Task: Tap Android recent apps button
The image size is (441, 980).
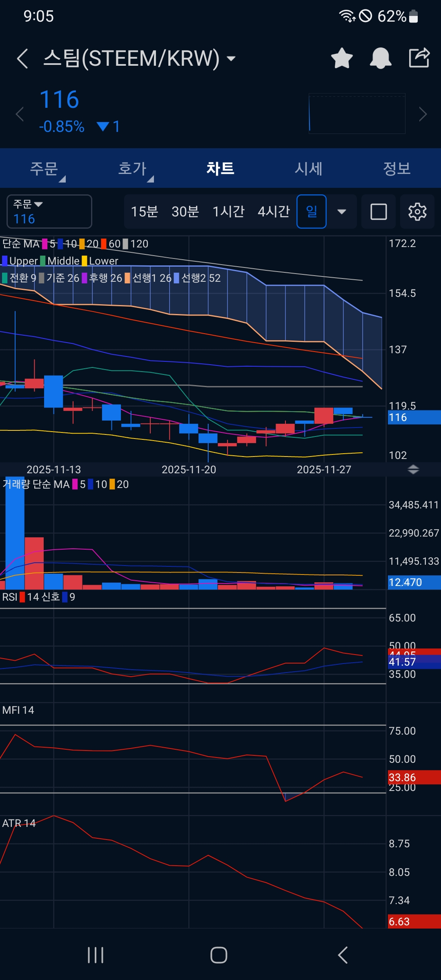Action: click(96, 955)
